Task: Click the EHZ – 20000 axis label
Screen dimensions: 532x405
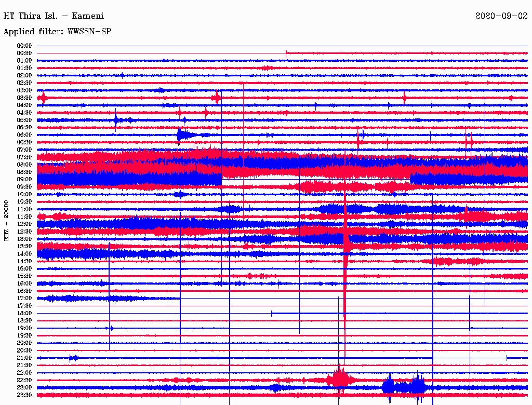Action: pos(6,221)
